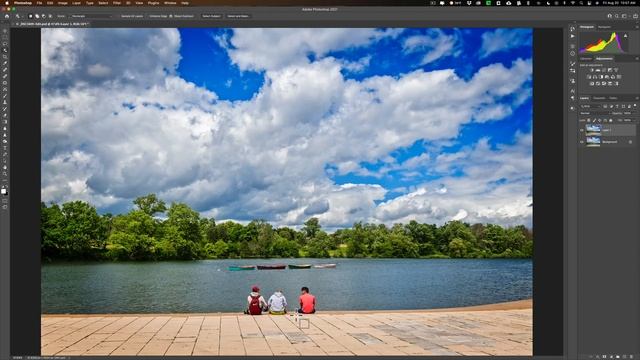This screenshot has width=640, height=360.
Task: Toggle lock position
Action: coord(600,120)
